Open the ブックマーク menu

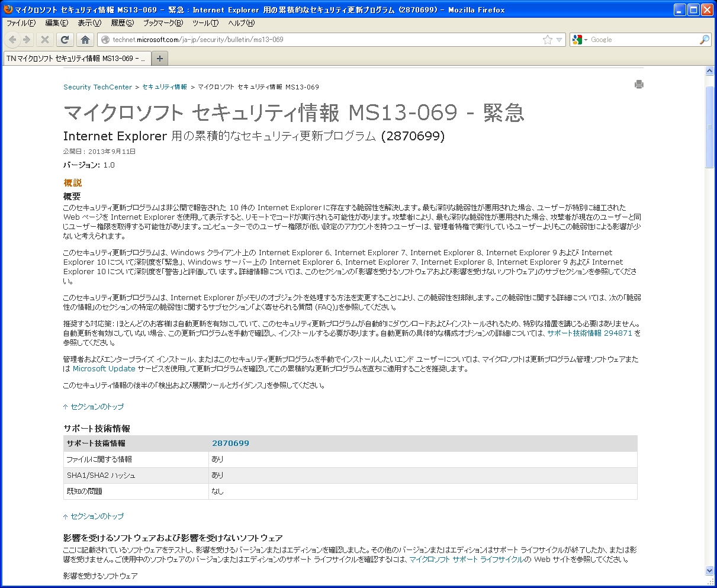click(x=163, y=23)
